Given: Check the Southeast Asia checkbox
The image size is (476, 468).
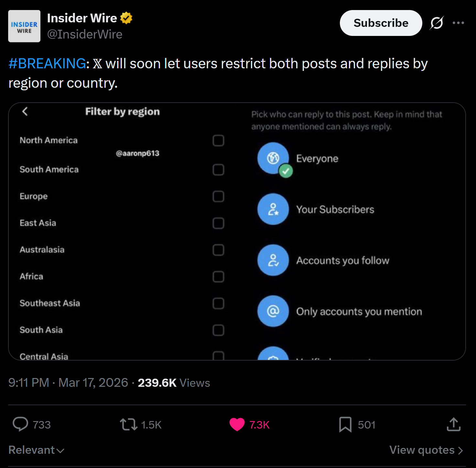Looking at the screenshot, I should pos(218,304).
